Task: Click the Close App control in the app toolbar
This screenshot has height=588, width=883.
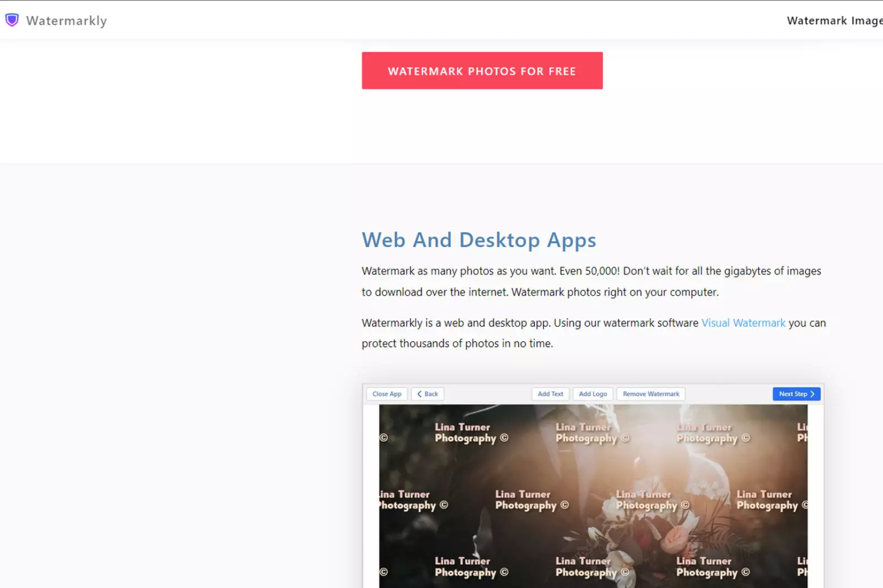Action: click(x=386, y=393)
